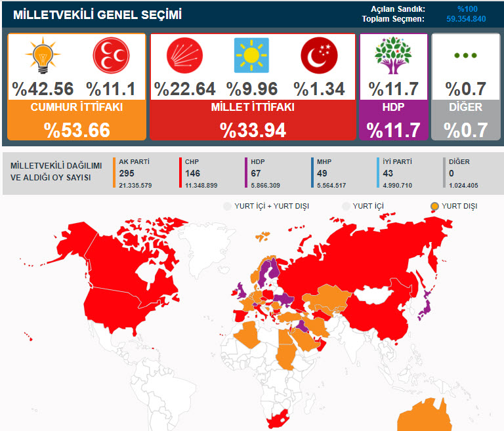Click the İYİ PARTİ 43 seats entry
The height and width of the screenshot is (431, 504).
coord(395,173)
